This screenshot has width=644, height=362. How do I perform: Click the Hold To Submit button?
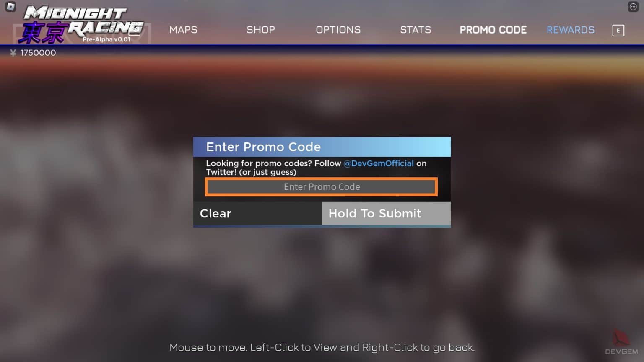click(x=386, y=213)
